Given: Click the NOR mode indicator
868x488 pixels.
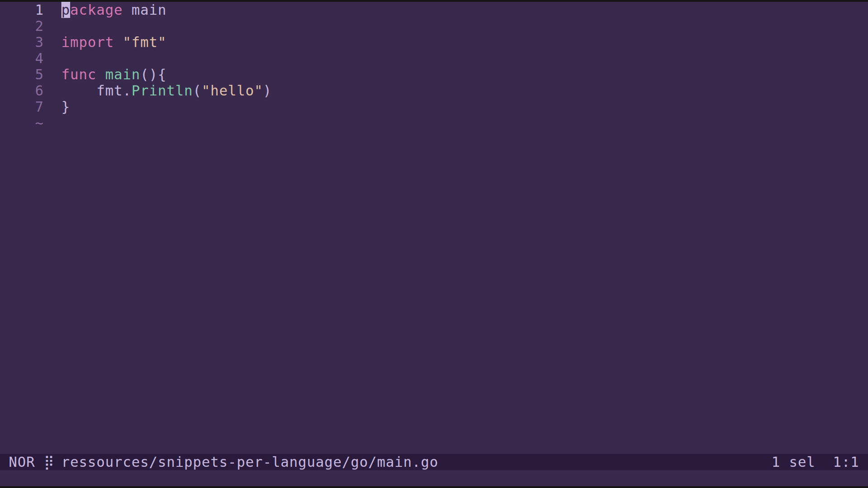Looking at the screenshot, I should click(22, 462).
